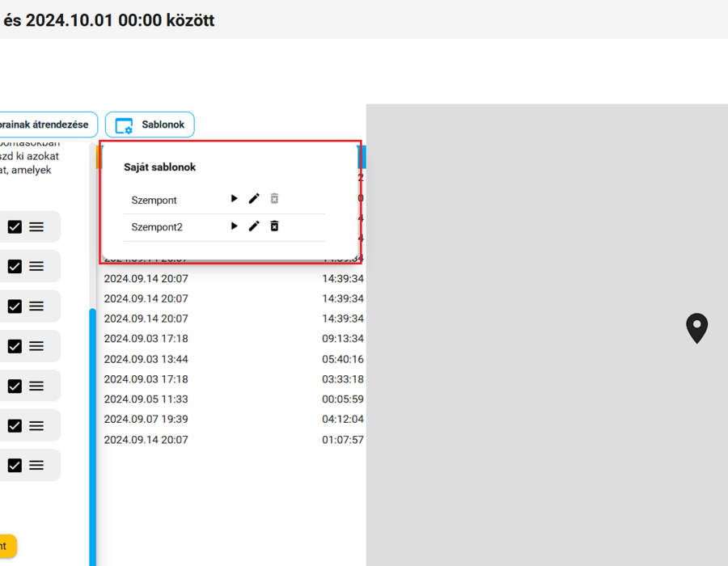Select the row with duration 00:05:59
Image resolution: width=728 pixels, height=566 pixels.
(234, 399)
